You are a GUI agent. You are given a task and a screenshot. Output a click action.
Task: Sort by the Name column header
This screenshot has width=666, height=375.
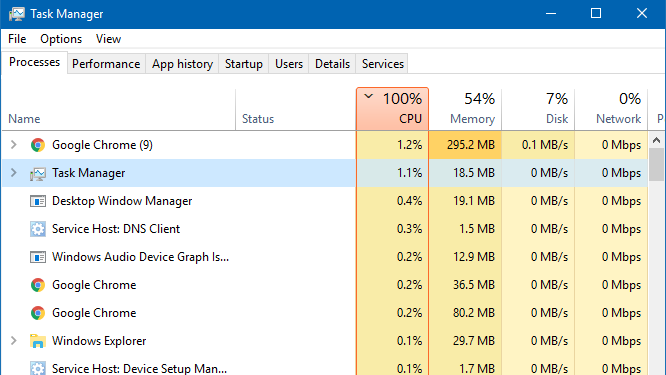pos(119,110)
